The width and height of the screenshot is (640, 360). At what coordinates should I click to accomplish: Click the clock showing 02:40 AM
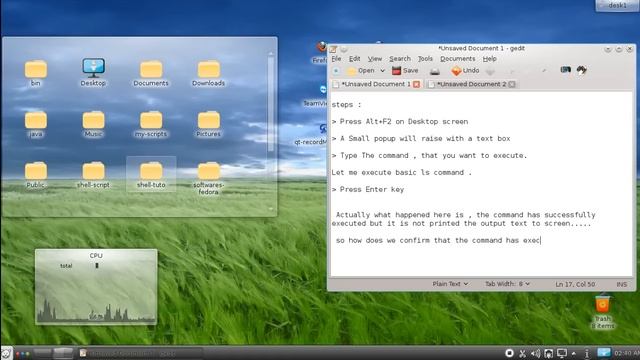[x=627, y=353]
